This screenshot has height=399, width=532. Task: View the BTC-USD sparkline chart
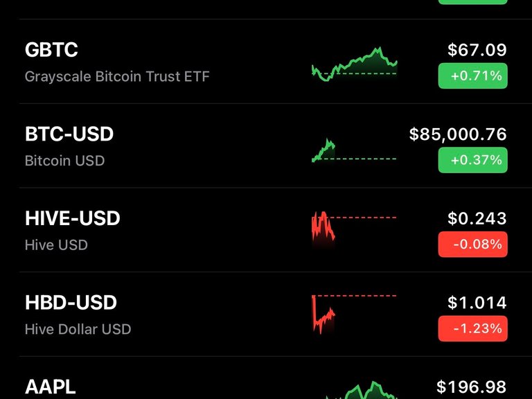354,150
